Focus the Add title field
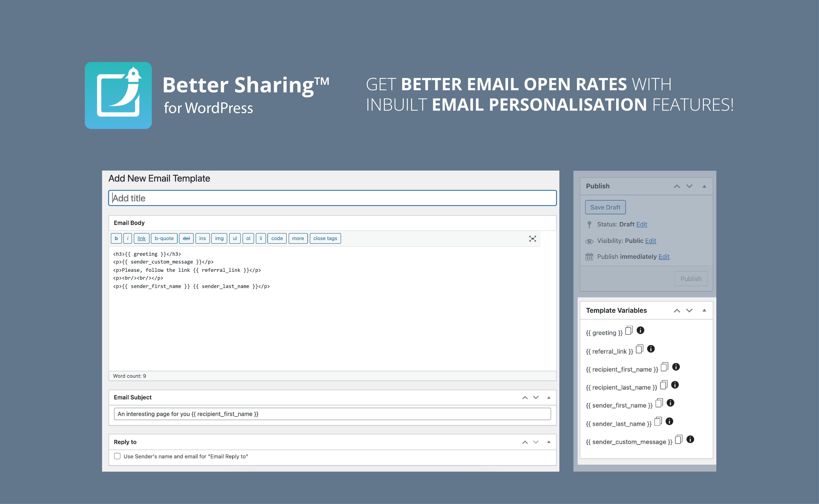This screenshot has width=819, height=504. (x=332, y=198)
